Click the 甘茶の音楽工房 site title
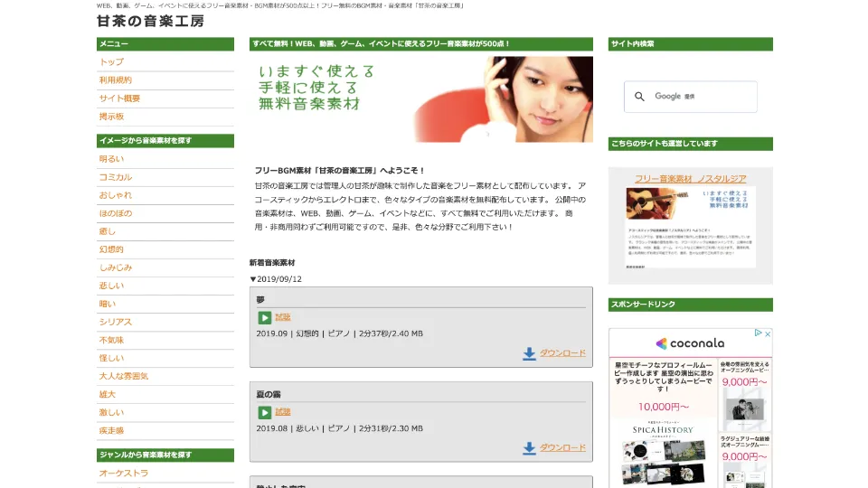Image resolution: width=868 pixels, height=488 pixels. pos(151,21)
